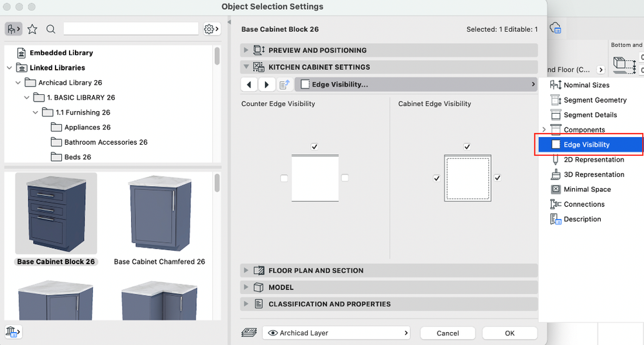Choose Edge Visibility from the page menu
644x345 pixels.
(x=591, y=144)
